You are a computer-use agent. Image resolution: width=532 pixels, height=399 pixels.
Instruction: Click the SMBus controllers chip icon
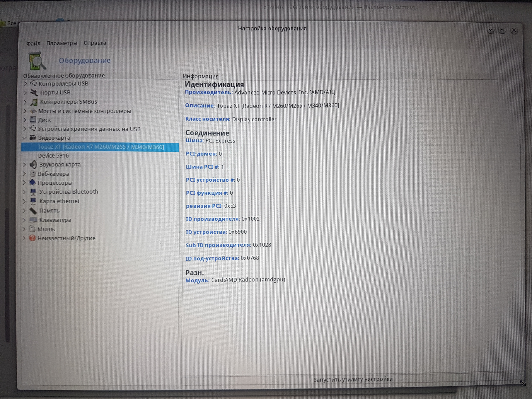(34, 102)
